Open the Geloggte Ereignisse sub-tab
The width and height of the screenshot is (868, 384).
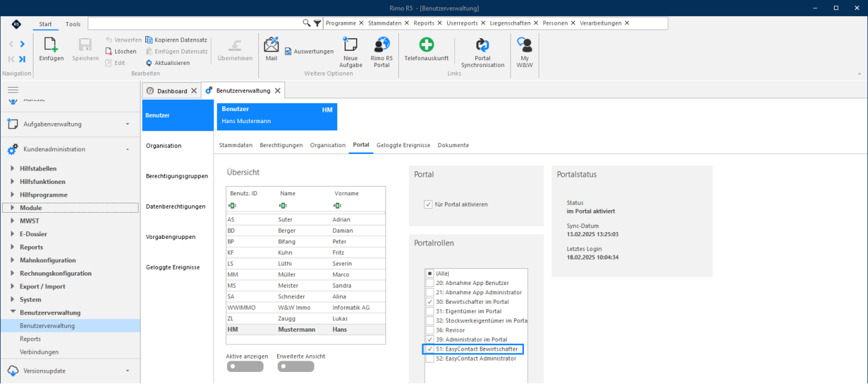403,145
